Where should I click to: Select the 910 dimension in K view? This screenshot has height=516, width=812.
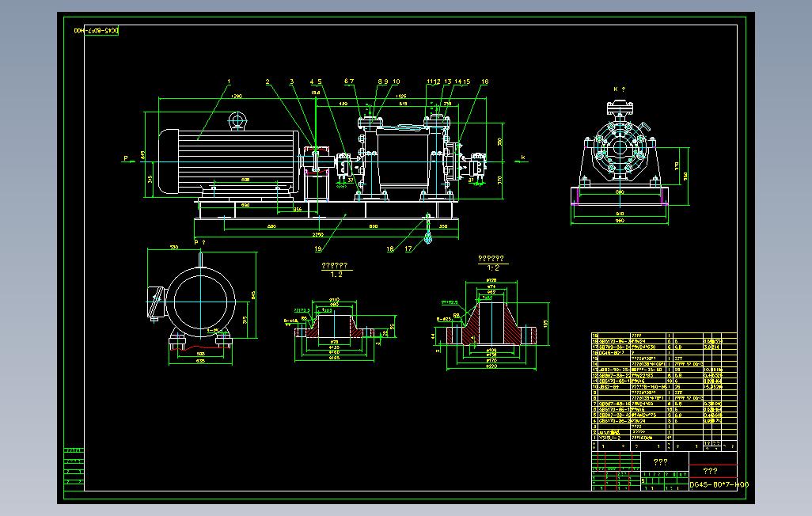(620, 214)
